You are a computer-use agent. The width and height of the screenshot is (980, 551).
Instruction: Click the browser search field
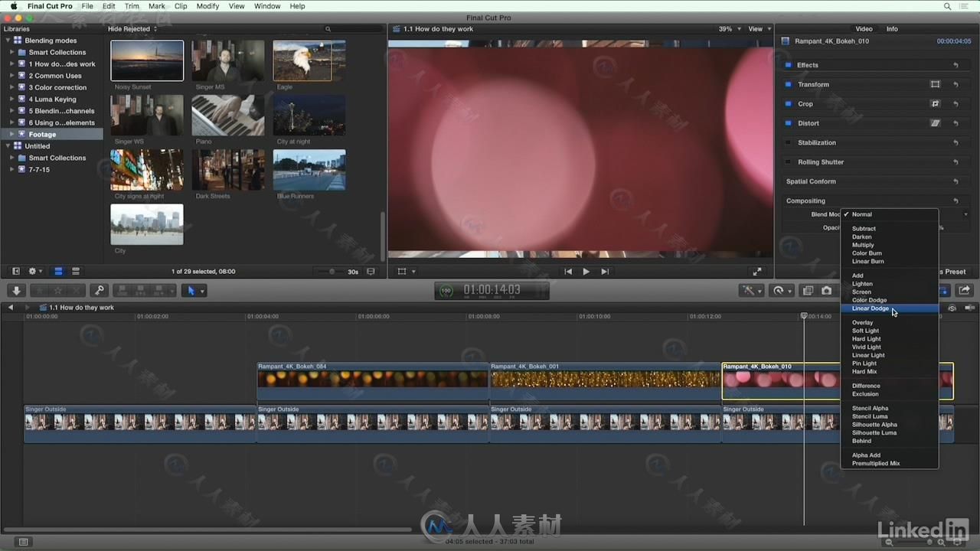pos(352,29)
